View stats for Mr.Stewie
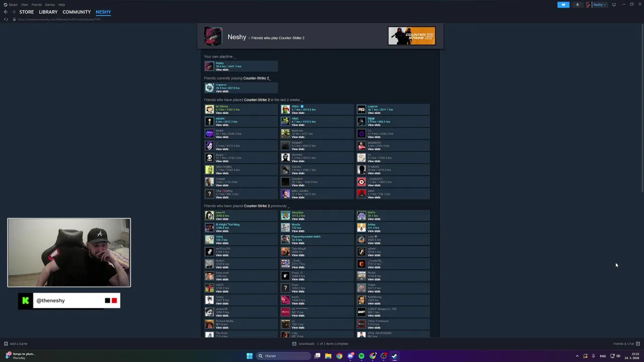 [x=222, y=113]
